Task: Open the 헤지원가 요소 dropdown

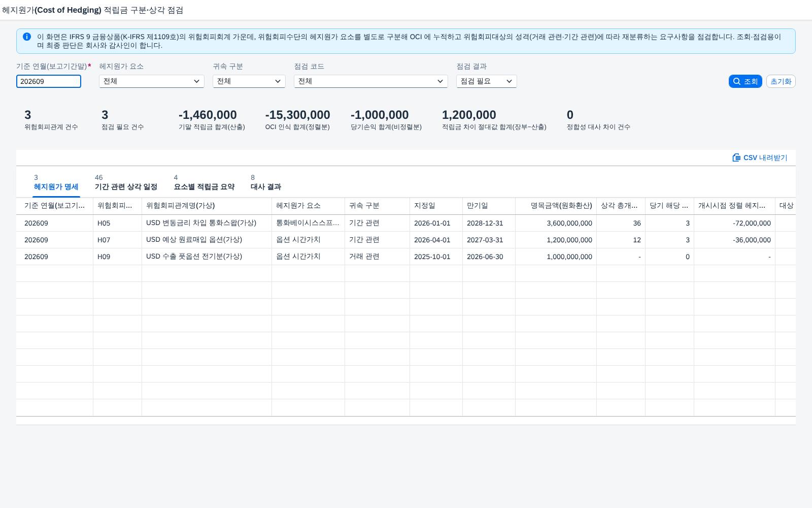Action: [x=152, y=81]
